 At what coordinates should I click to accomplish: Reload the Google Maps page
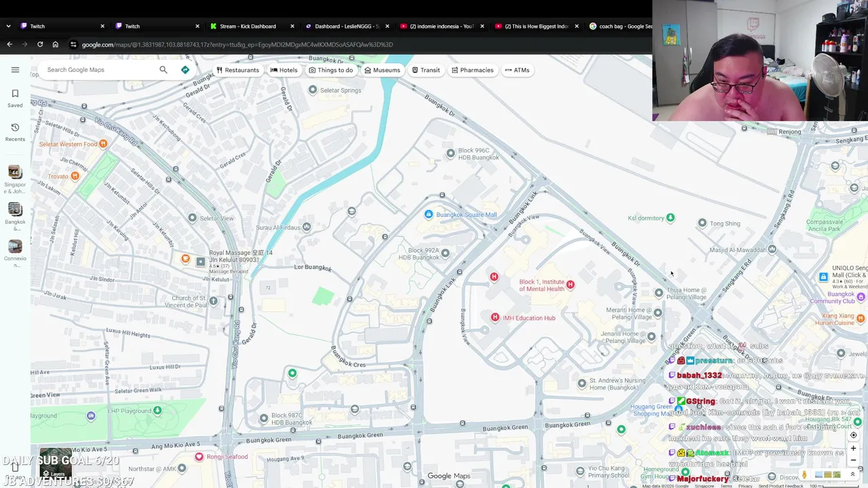tap(40, 45)
